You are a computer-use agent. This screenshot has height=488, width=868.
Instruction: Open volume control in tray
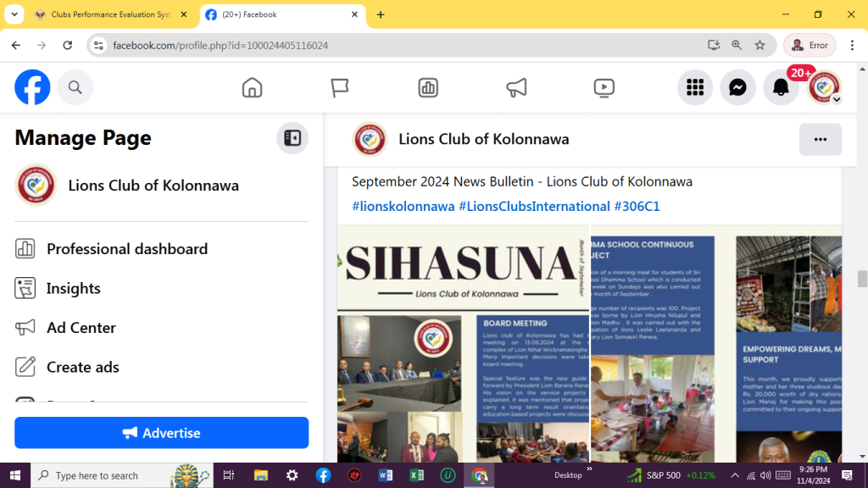click(x=765, y=475)
